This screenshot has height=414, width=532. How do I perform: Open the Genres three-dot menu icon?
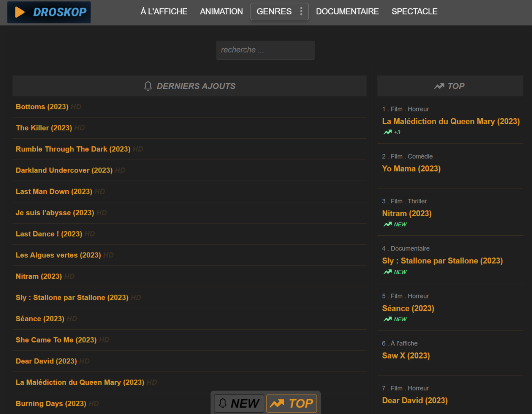pyautogui.click(x=301, y=11)
